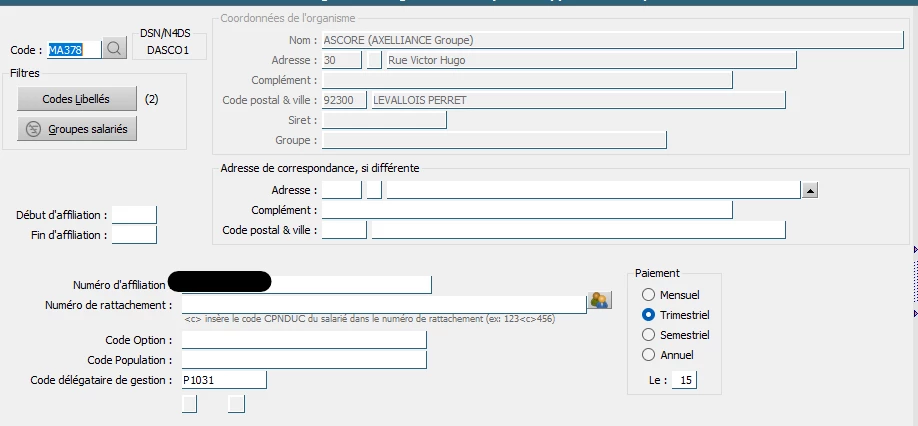Click the Code field containing MA378

coord(74,50)
